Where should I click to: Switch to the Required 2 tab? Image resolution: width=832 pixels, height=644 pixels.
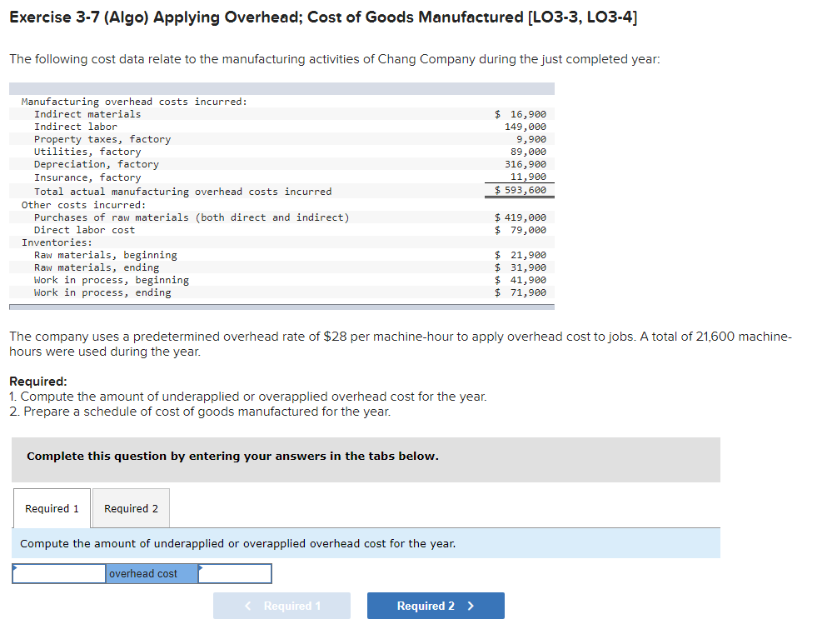pyautogui.click(x=130, y=508)
